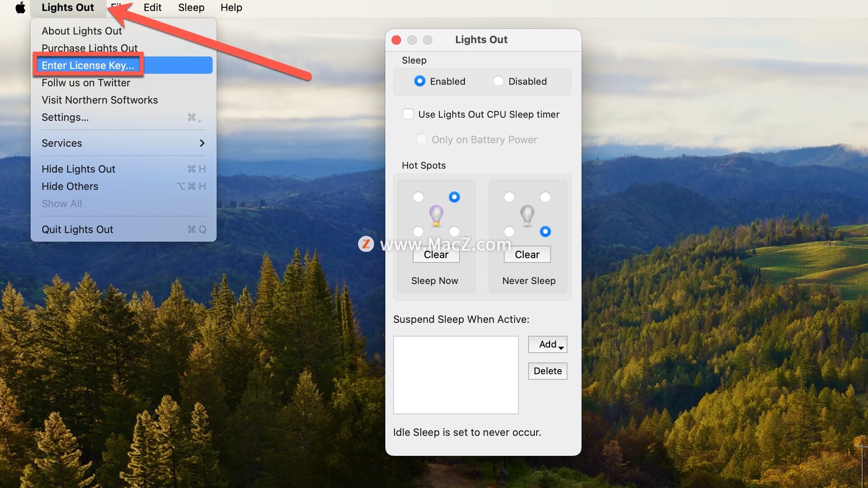
Task: Click the 'Suspend Sleep When Active:' label
Action: click(461, 319)
